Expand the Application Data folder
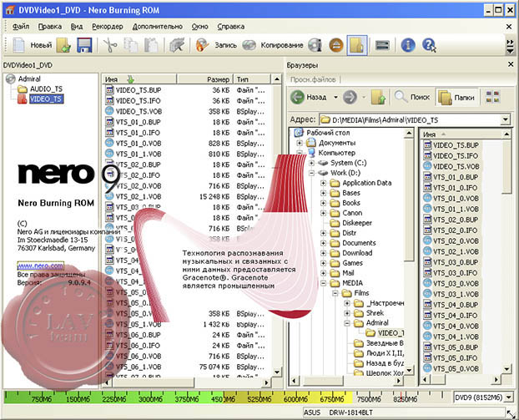The height and width of the screenshot is (420, 519). click(324, 183)
